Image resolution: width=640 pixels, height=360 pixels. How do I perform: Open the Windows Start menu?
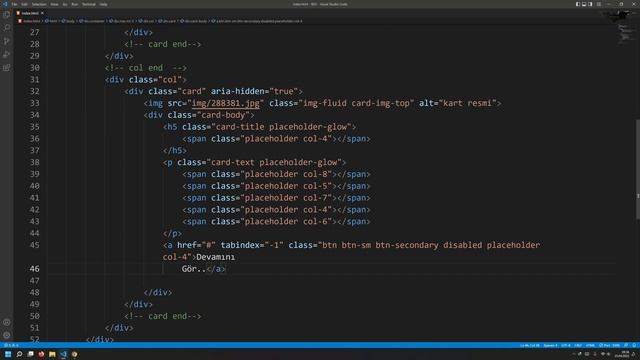tap(8, 354)
